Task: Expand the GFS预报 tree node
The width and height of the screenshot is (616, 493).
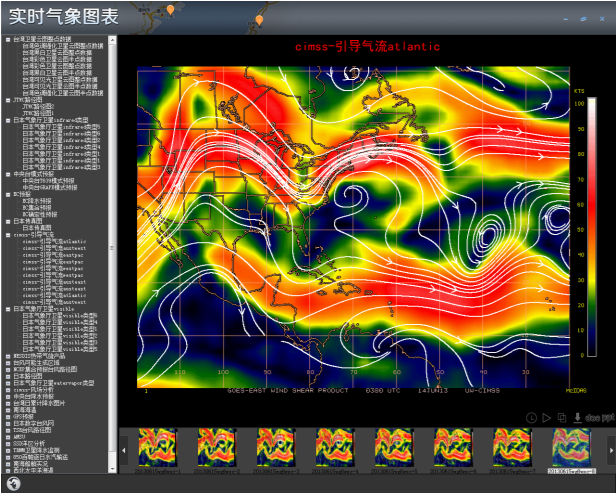Action: coord(8,416)
